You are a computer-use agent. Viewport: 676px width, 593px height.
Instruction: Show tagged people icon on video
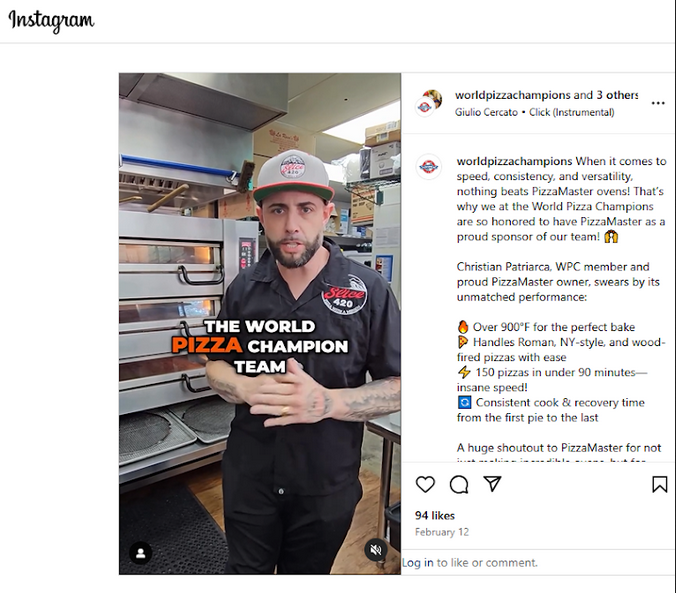141,553
